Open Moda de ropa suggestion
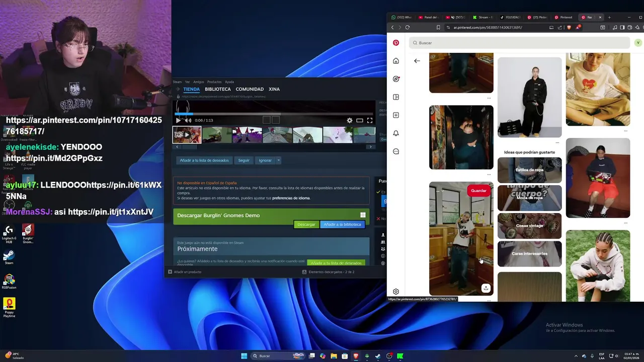The width and height of the screenshot is (644, 362). click(530, 198)
